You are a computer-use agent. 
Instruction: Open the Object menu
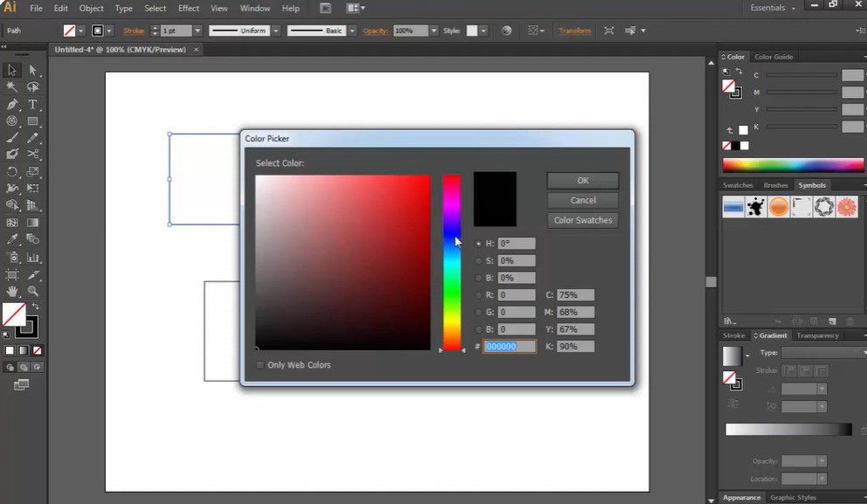(x=91, y=8)
